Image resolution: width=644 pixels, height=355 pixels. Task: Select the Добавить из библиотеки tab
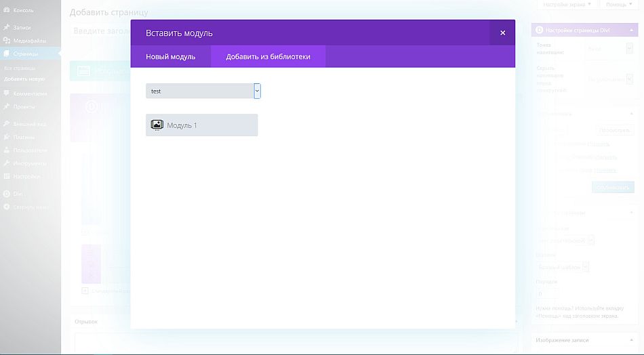[x=268, y=57]
